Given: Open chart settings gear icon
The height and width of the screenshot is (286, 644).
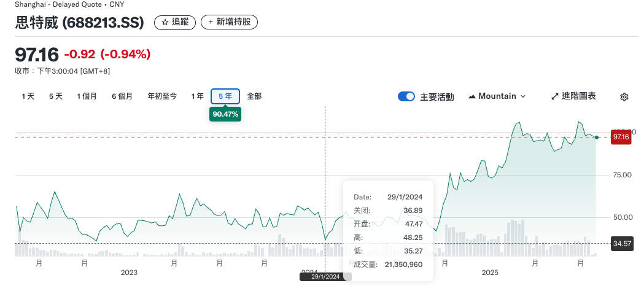Looking at the screenshot, I should point(624,97).
